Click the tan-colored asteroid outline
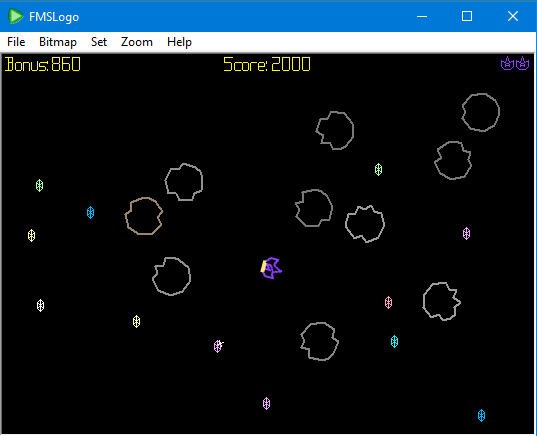Image resolution: width=537 pixels, height=436 pixels. pos(143,216)
